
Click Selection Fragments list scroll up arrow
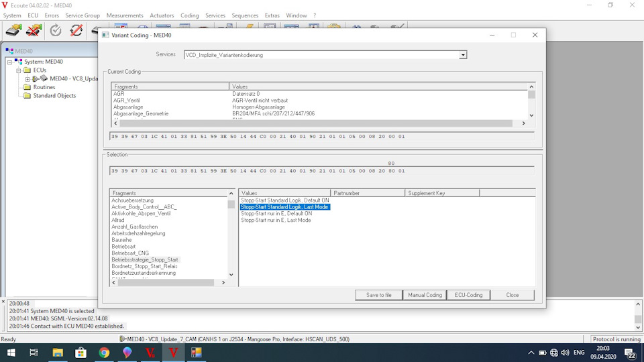pyautogui.click(x=231, y=193)
